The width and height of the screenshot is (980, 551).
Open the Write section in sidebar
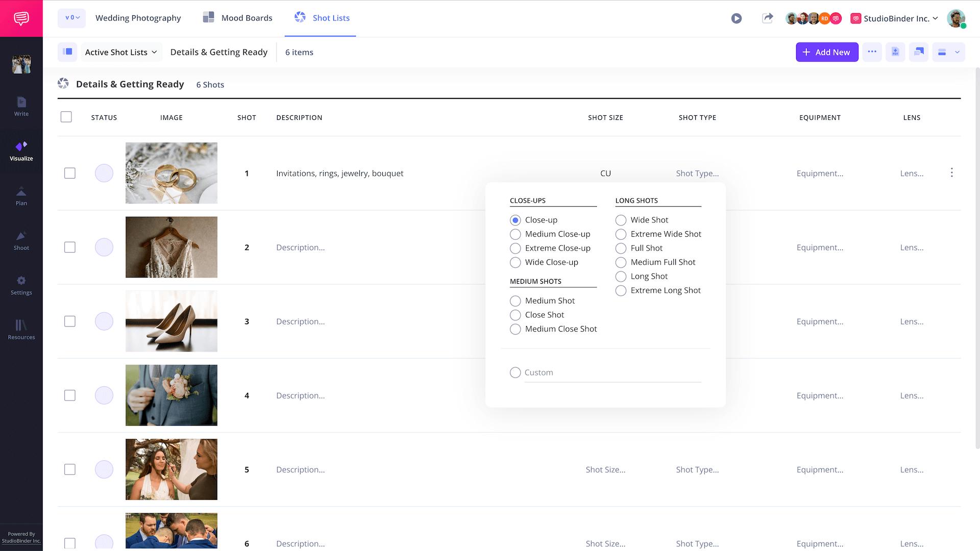pyautogui.click(x=21, y=106)
